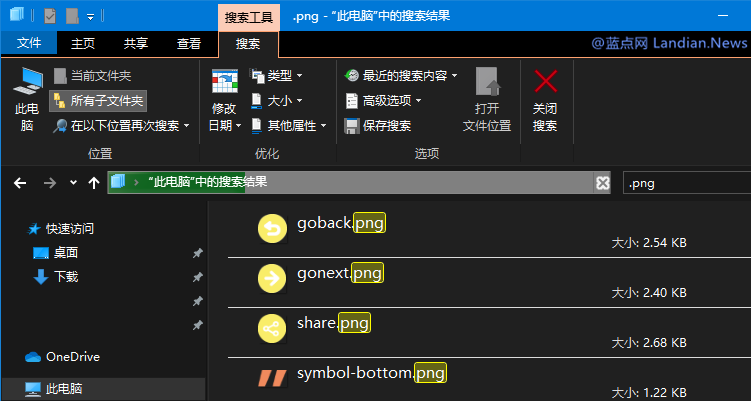Click the 保存搜索 disk icon

click(x=352, y=126)
